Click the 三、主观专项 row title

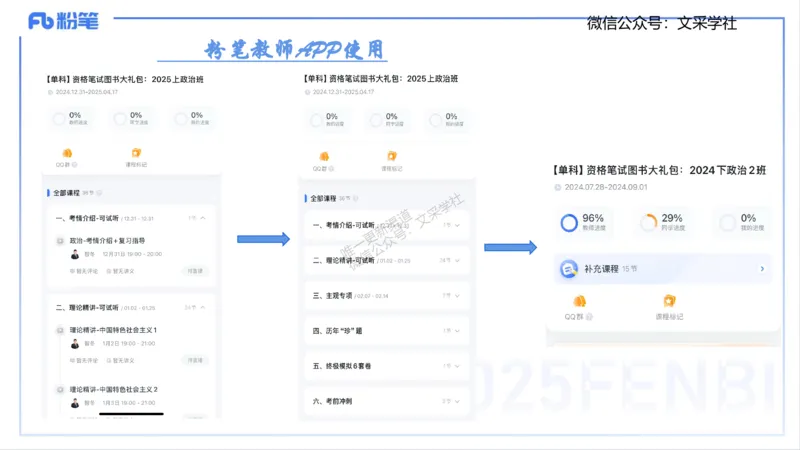[333, 295]
